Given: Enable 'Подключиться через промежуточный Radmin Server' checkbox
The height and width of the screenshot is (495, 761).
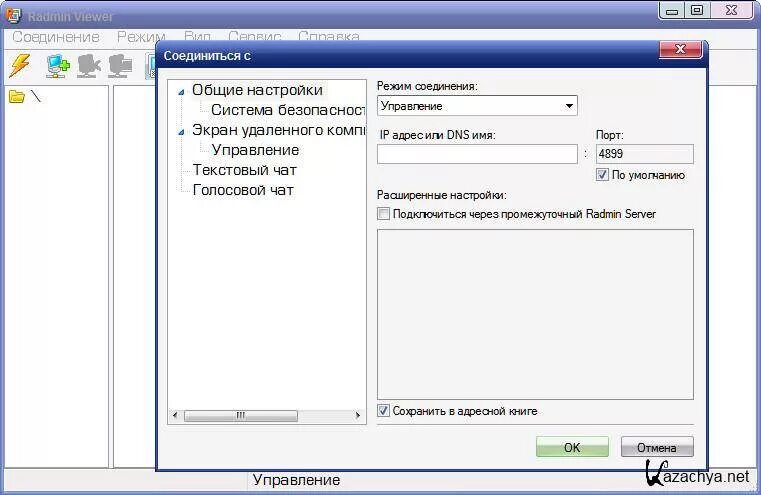Looking at the screenshot, I should (383, 214).
